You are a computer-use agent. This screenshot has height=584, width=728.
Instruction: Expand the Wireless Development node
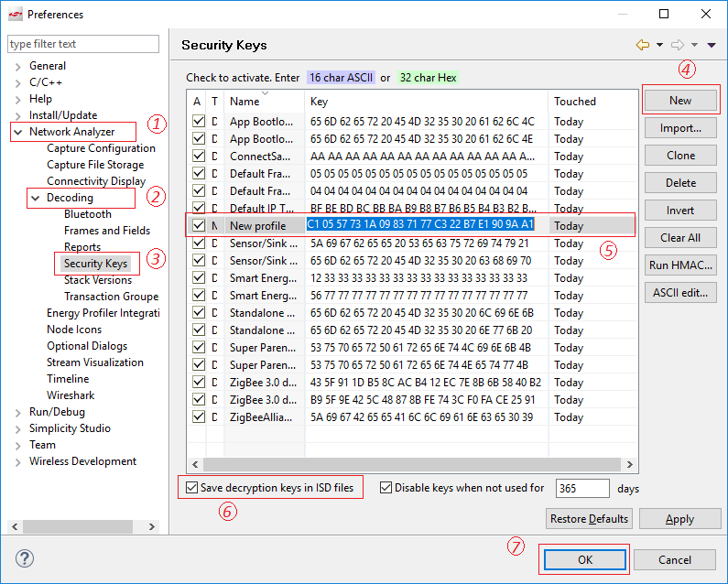[17, 462]
